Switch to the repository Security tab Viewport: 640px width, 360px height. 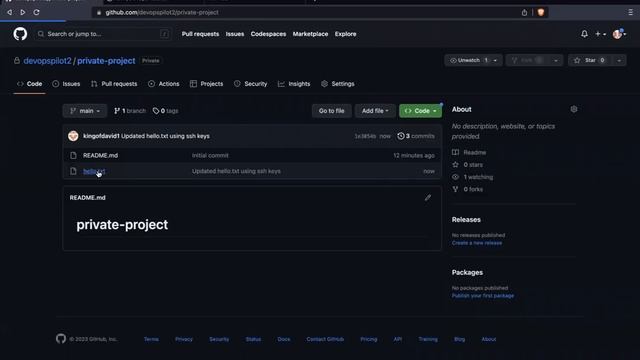(x=251, y=84)
